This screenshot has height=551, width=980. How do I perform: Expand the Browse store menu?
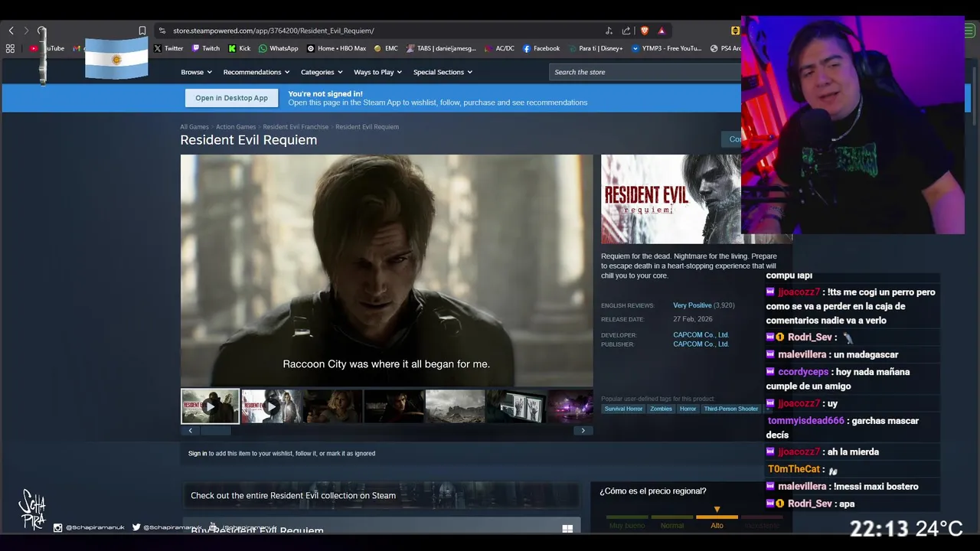click(196, 72)
